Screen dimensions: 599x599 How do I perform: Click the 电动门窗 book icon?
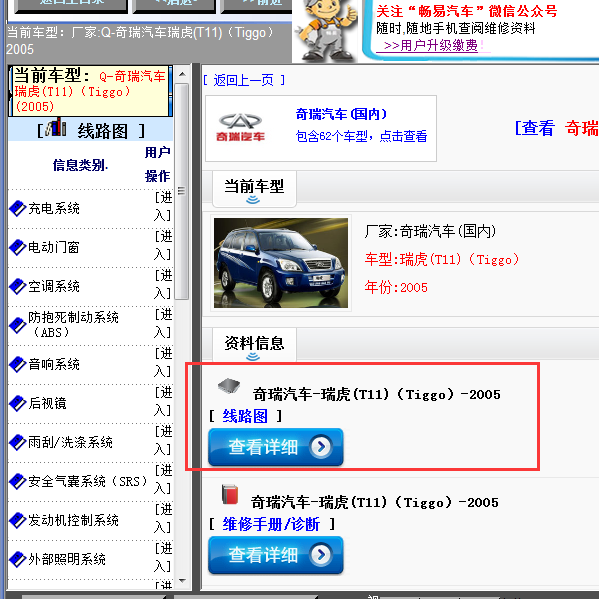click(x=17, y=248)
